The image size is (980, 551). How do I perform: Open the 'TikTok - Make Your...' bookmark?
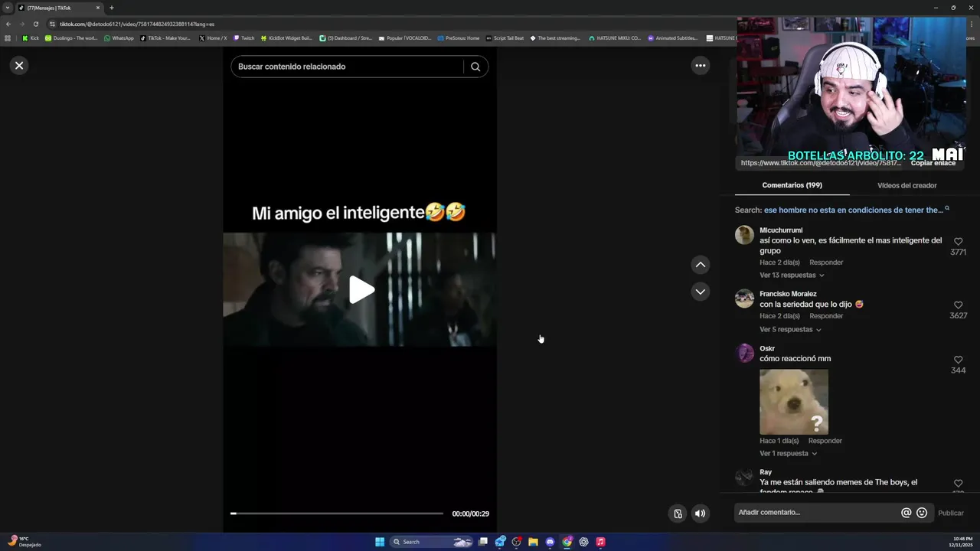click(x=165, y=38)
